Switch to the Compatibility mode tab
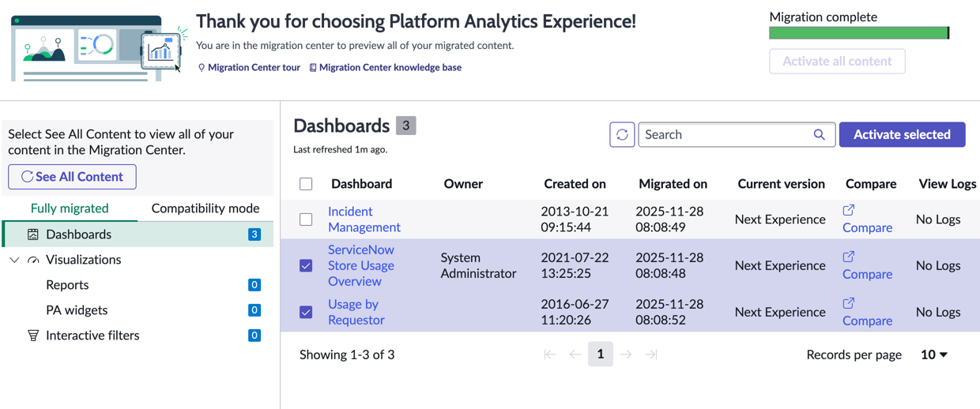980x409 pixels. [x=205, y=208]
